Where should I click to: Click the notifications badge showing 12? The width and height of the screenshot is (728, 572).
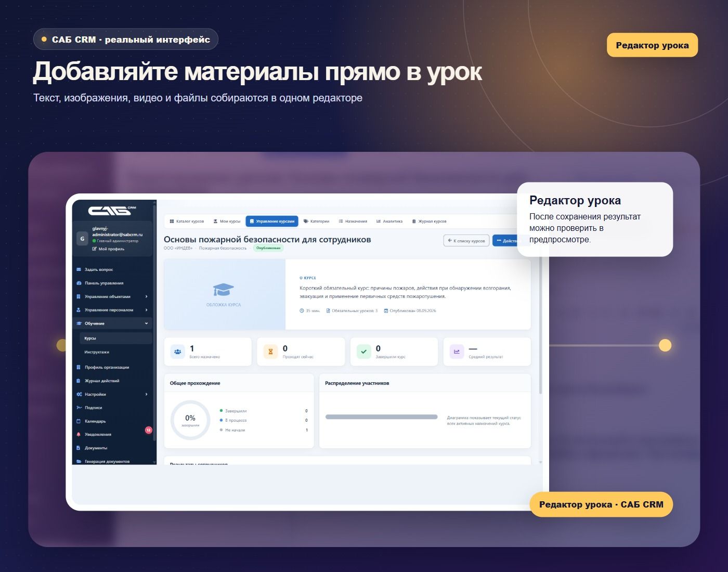pyautogui.click(x=148, y=430)
